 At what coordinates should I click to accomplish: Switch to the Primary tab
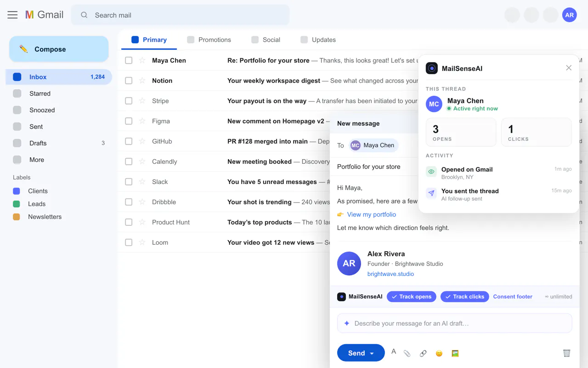point(149,40)
